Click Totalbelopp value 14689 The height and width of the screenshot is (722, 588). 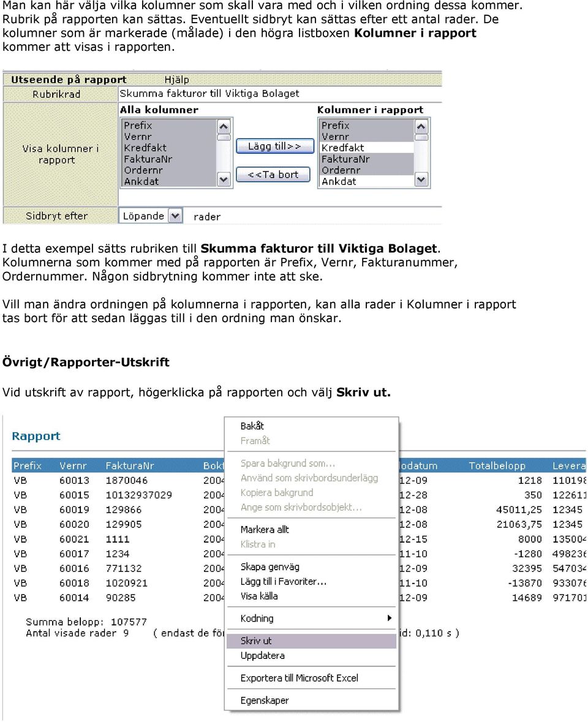pos(527,598)
